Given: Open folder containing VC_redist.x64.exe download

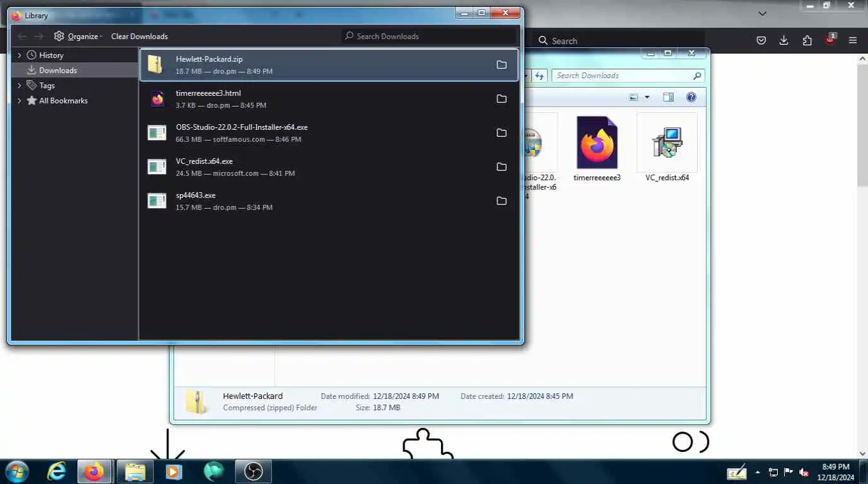Looking at the screenshot, I should pyautogui.click(x=501, y=167).
